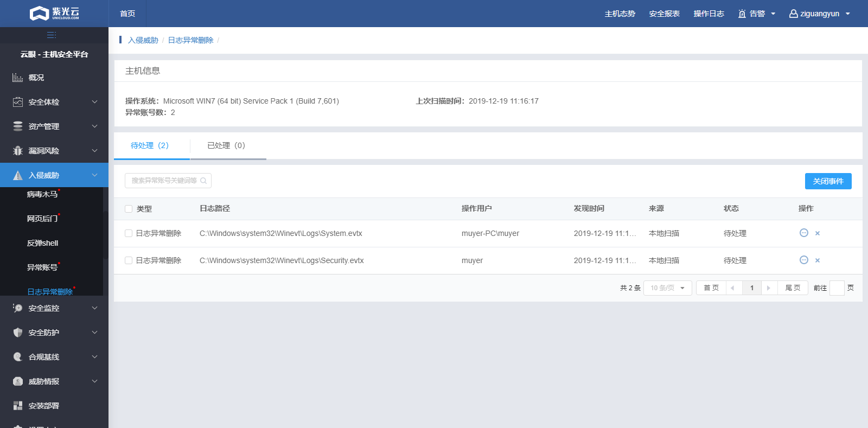The image size is (868, 428).
Task: Open 病毒木马 submenu item
Action: click(42, 194)
